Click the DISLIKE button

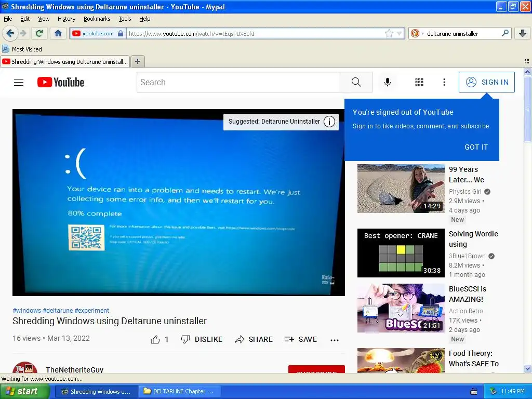pos(202,339)
